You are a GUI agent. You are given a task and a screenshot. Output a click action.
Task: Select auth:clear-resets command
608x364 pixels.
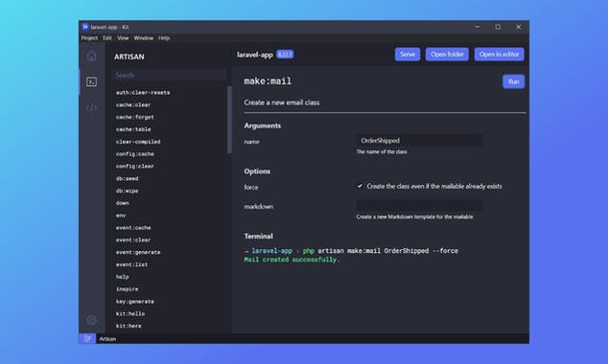point(143,93)
